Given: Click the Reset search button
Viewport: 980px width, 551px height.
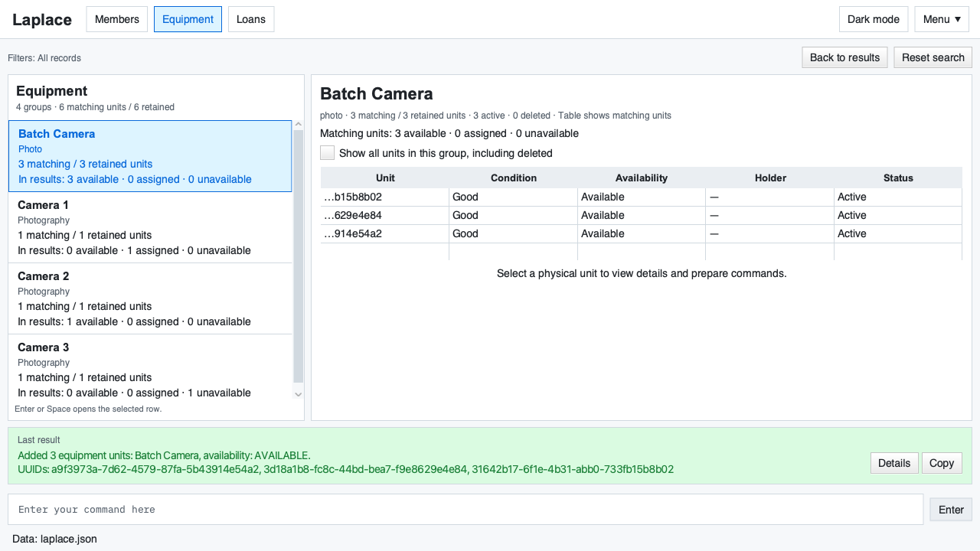Looking at the screenshot, I should 933,57.
